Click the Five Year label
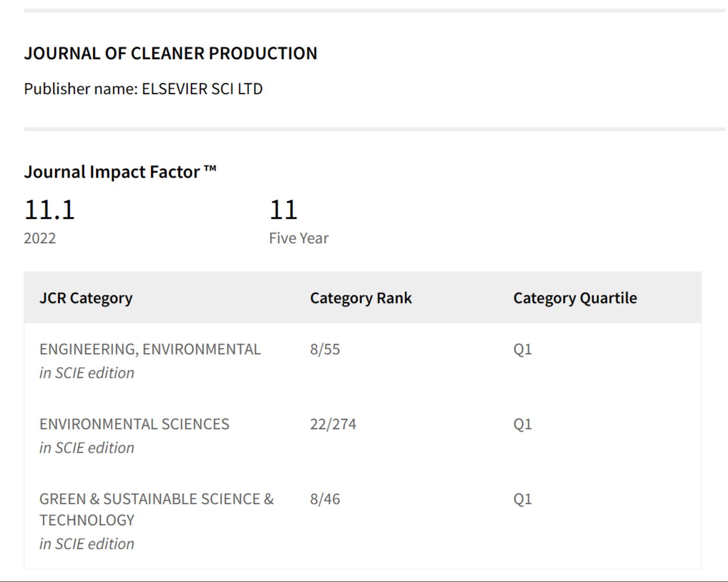This screenshot has width=728, height=582. [299, 238]
